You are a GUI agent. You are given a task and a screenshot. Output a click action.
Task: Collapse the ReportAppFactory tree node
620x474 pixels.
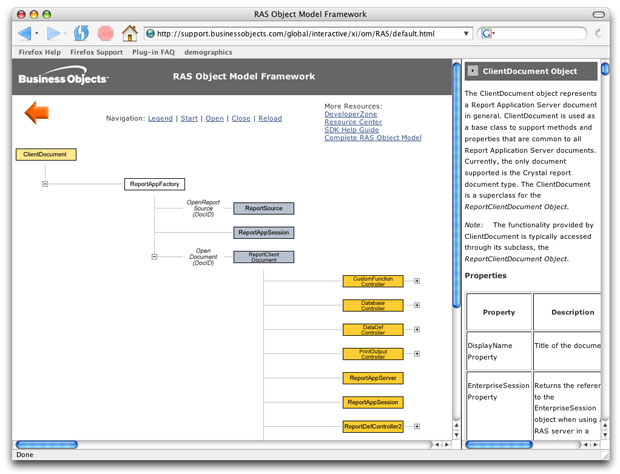(x=45, y=184)
